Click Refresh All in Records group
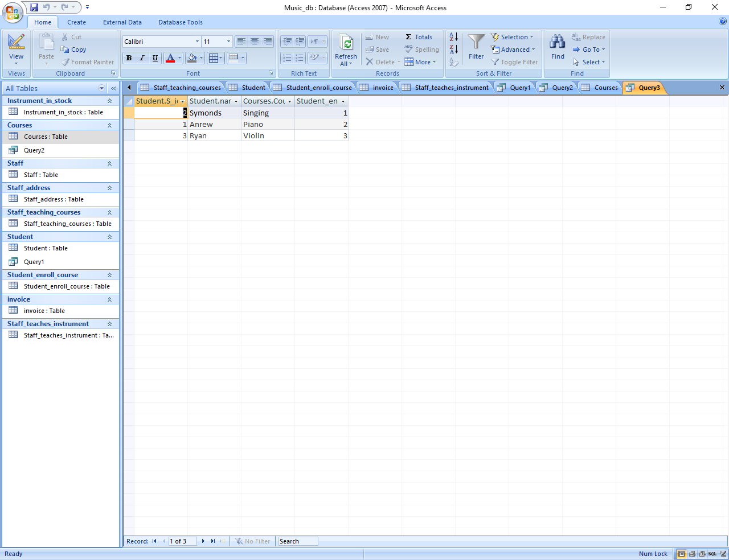Image resolution: width=729 pixels, height=560 pixels. 346,48
